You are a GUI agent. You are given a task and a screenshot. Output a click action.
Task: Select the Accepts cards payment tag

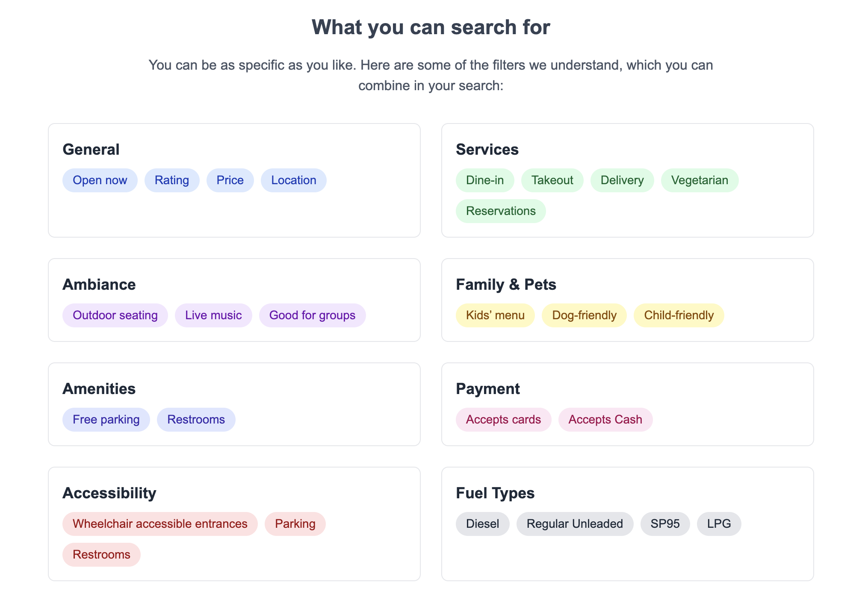click(503, 420)
